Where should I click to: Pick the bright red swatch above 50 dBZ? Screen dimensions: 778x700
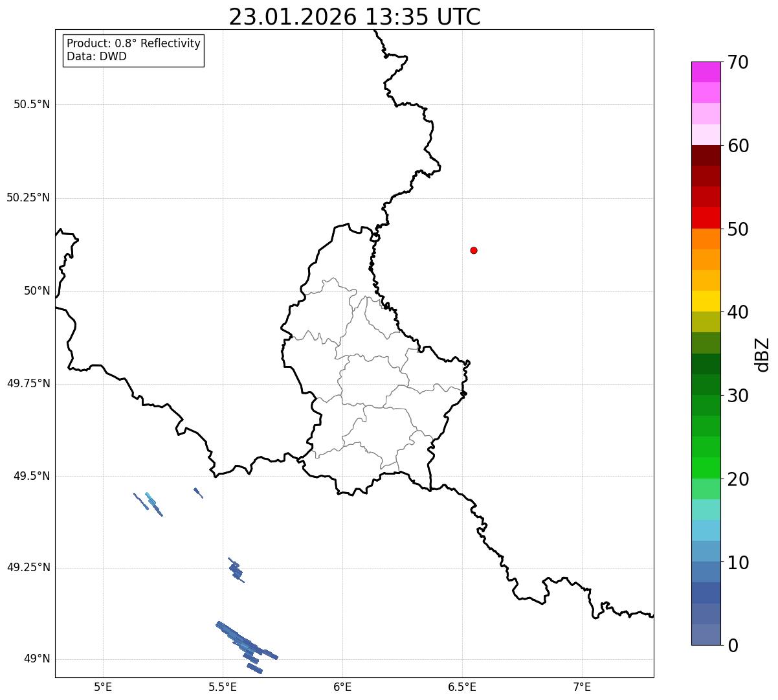(706, 218)
